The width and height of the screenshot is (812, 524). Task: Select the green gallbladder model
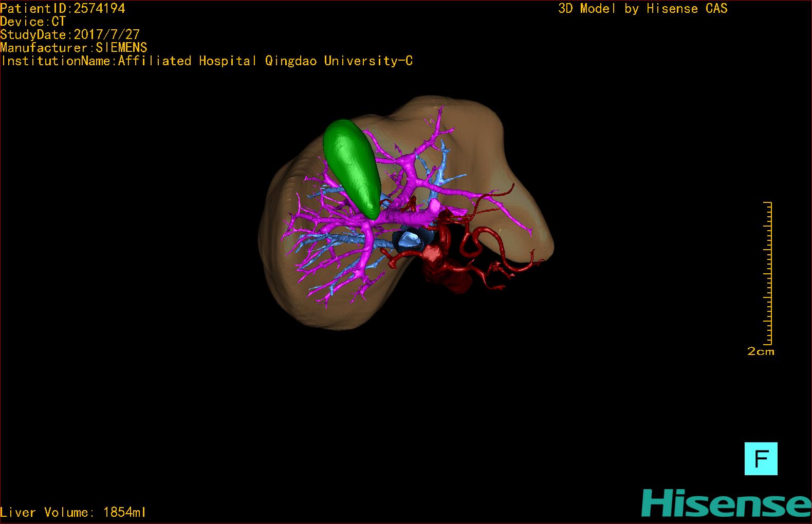pos(352,167)
